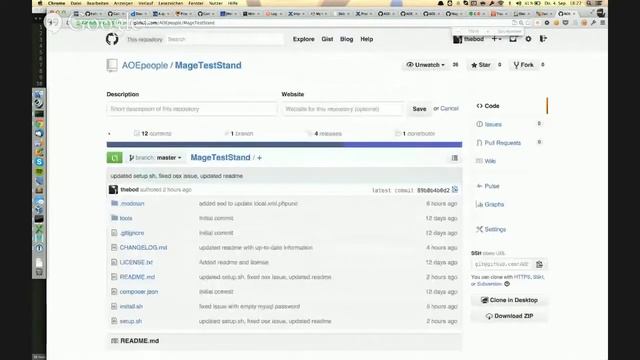Image resolution: width=640 pixels, height=360 pixels.
Task: Download the repository ZIP
Action: [509, 316]
